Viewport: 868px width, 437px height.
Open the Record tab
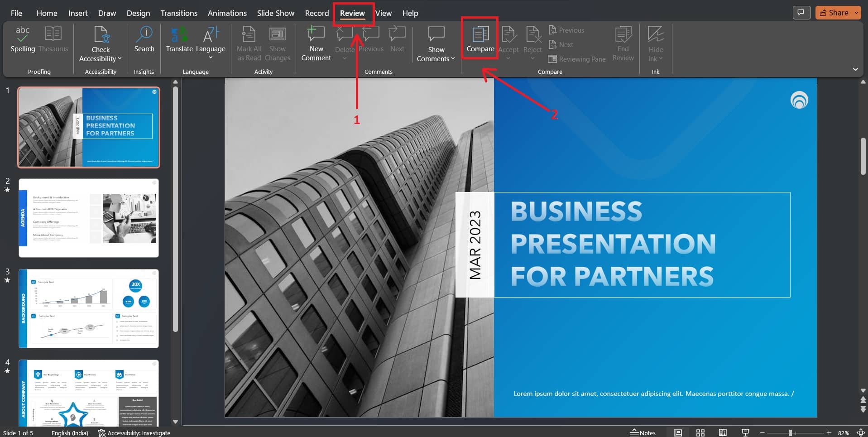click(x=317, y=13)
